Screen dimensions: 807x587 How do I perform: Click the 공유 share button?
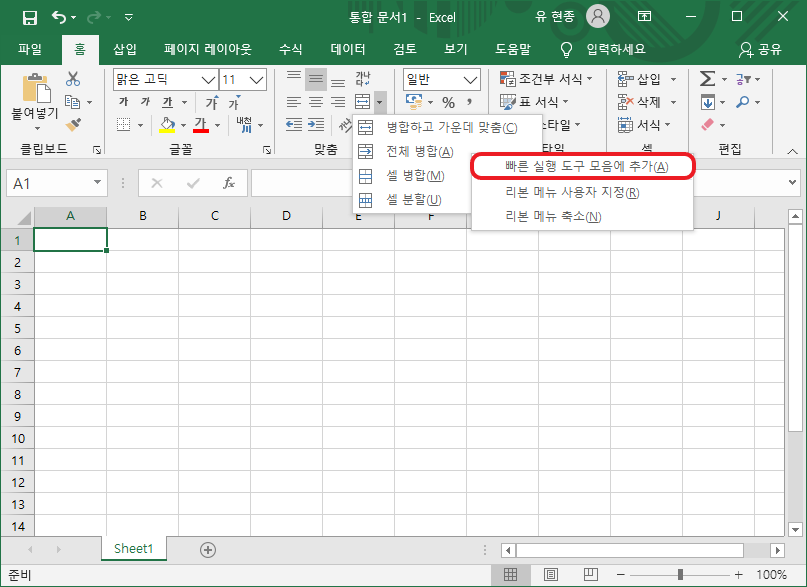coord(761,49)
